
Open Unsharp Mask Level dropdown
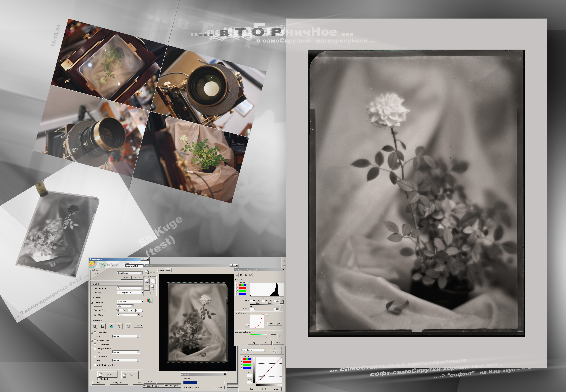138,336
